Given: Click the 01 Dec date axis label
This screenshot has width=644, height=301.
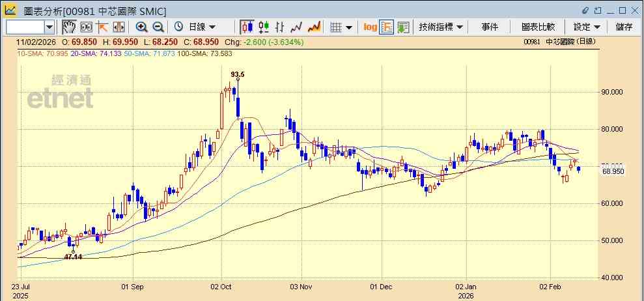Looking at the screenshot, I should (x=382, y=286).
